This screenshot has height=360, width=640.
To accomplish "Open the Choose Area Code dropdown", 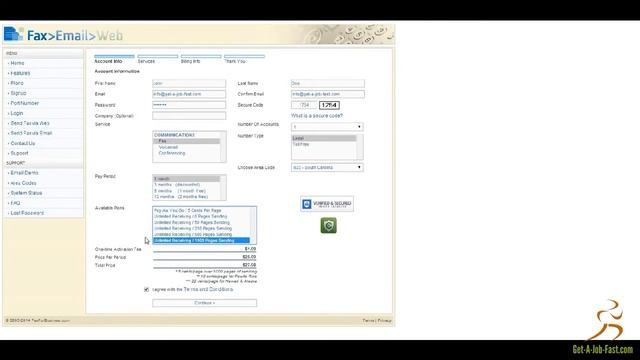I will click(327, 167).
